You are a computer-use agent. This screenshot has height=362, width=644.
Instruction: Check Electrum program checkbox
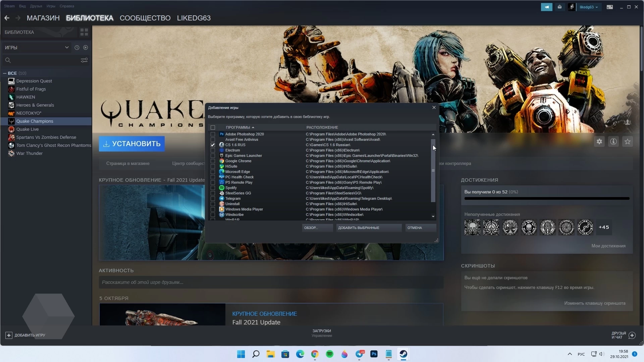pos(213,150)
